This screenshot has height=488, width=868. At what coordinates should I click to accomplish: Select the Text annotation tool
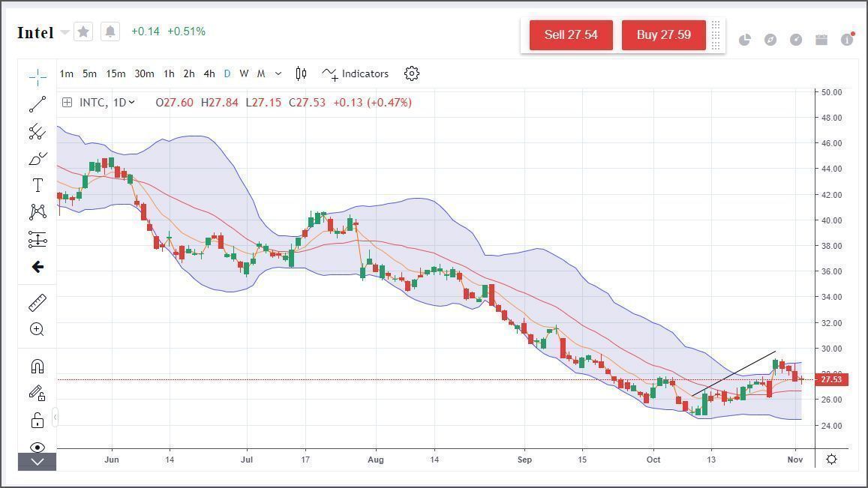point(38,185)
